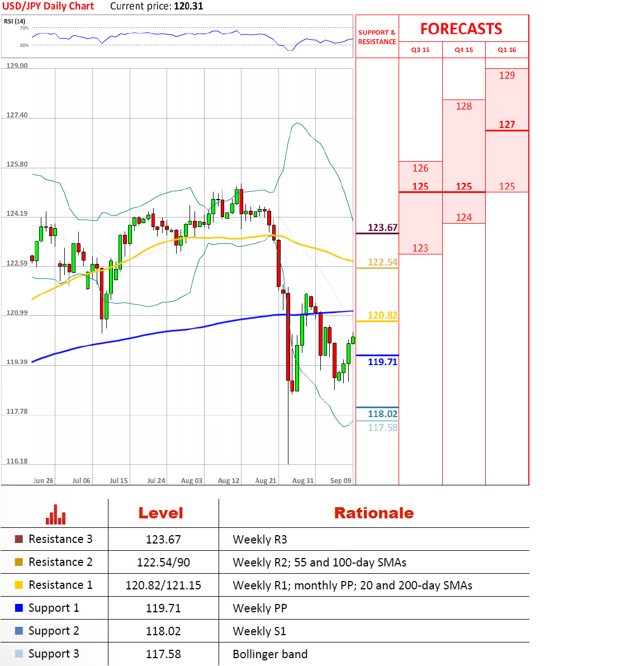
Task: Click the current price value 120.31
Action: pos(188,6)
